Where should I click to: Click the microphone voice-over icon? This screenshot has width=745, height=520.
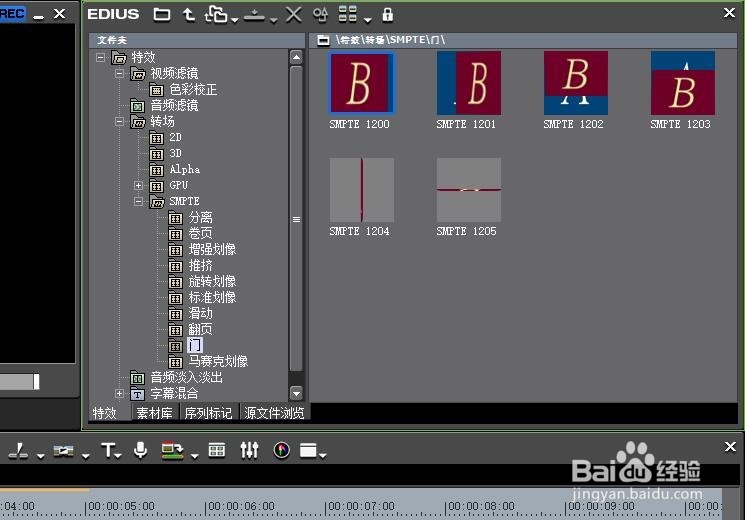(140, 450)
